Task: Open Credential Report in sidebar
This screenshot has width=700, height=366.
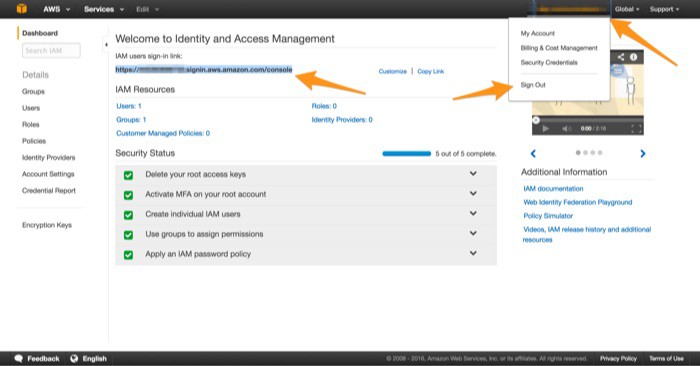Action: tap(49, 191)
